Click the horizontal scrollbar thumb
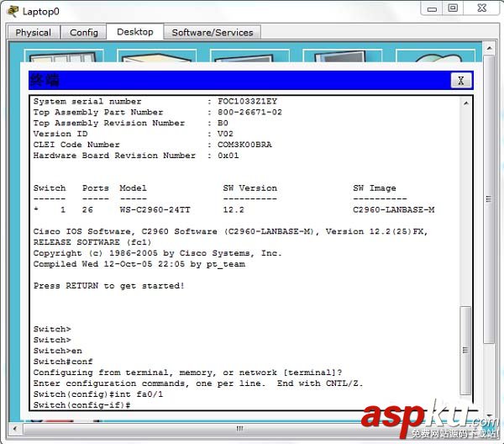This screenshot has width=504, height=444. pyautogui.click(x=239, y=429)
